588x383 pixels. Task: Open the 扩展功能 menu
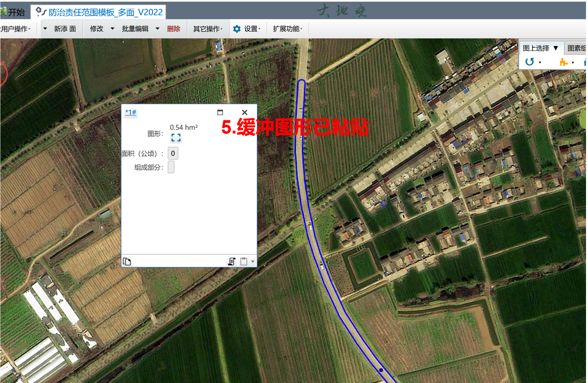[x=288, y=29]
